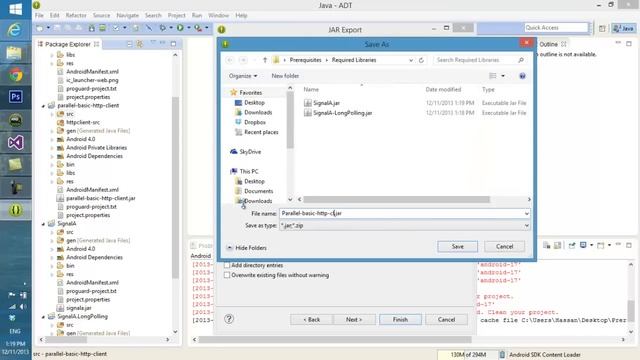
Task: Click the Date modified column header
Action: (443, 89)
